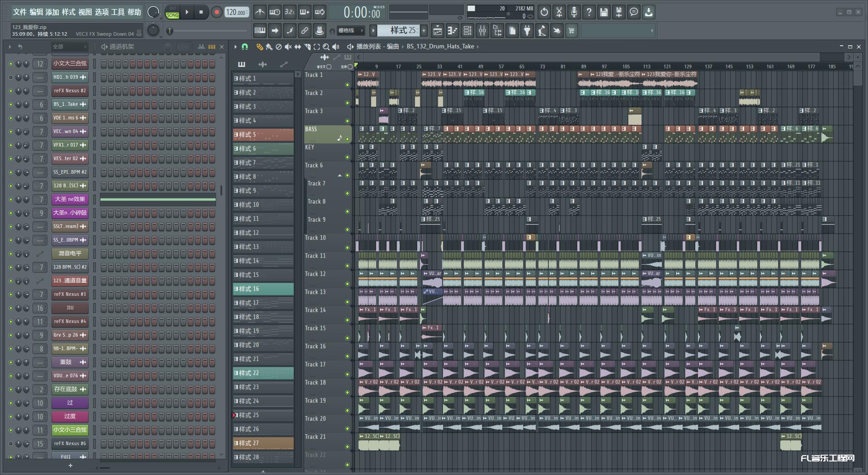Open the 编辑 menu

(36, 12)
